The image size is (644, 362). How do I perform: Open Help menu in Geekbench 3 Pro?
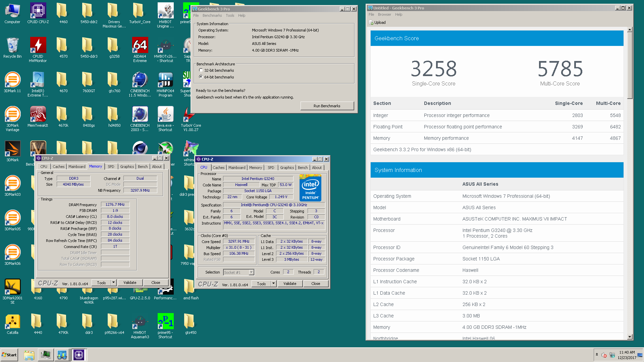241,15
